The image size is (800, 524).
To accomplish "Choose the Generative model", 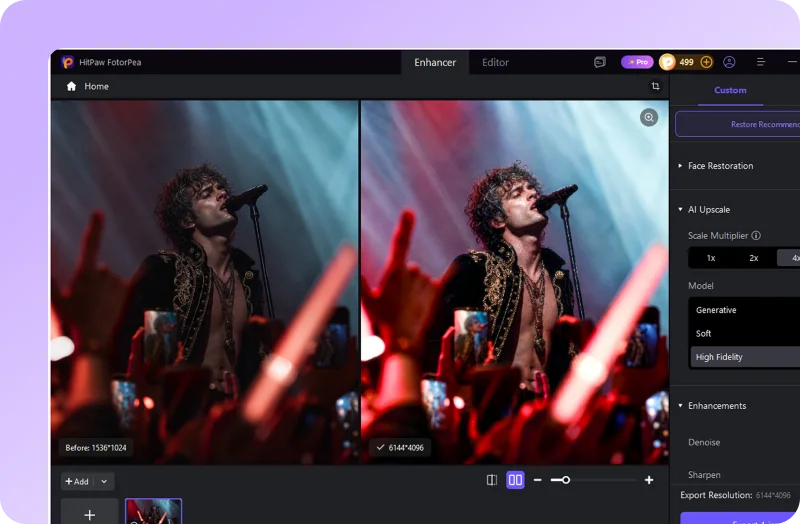I will pos(745,310).
